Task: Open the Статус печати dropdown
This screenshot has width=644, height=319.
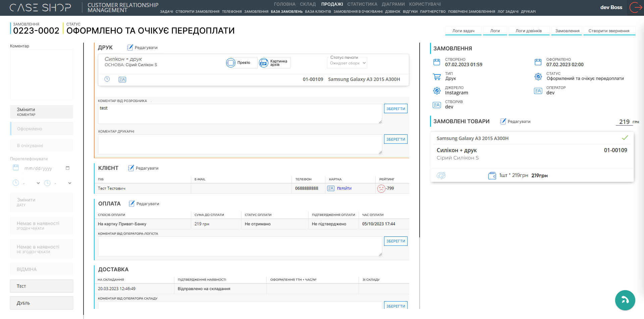Action: (x=347, y=63)
